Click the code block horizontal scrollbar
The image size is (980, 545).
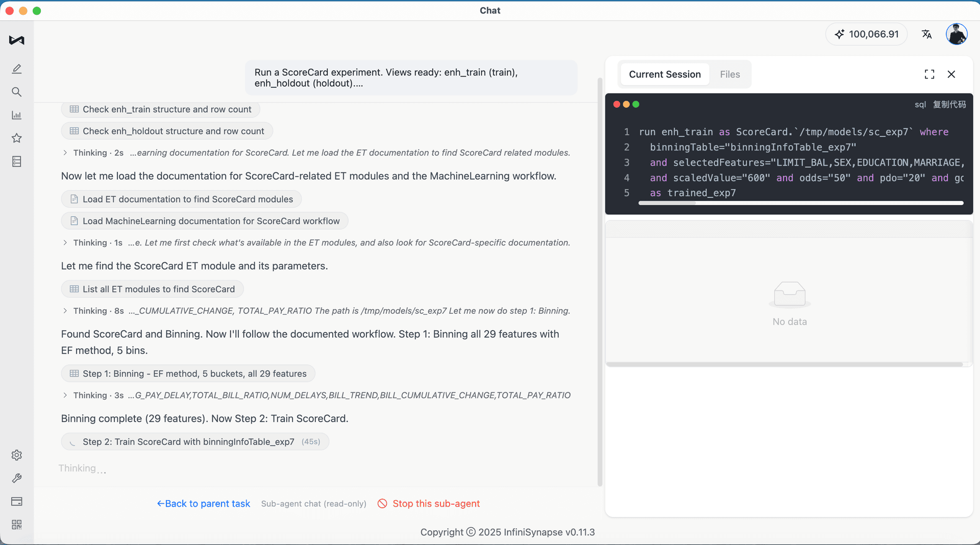click(800, 203)
